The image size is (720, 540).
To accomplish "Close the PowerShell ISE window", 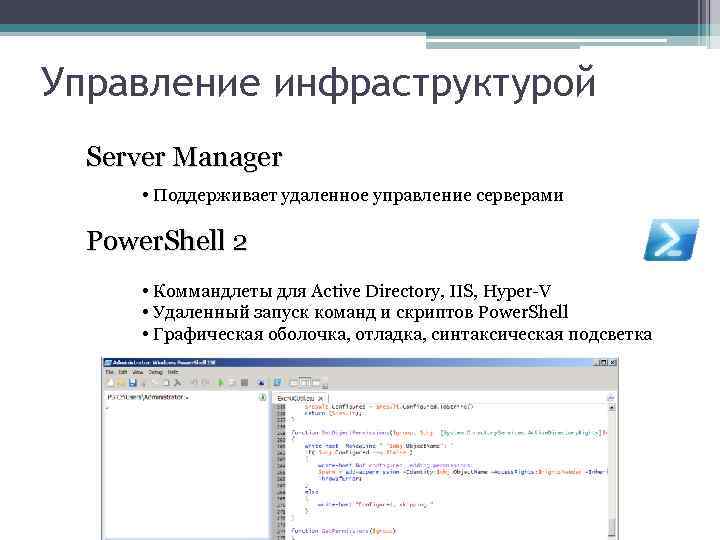I will 612,362.
